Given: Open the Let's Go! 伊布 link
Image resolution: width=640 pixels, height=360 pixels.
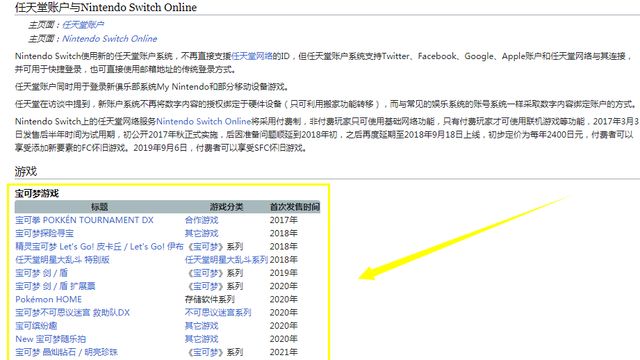Looking at the screenshot, I should [x=157, y=247].
